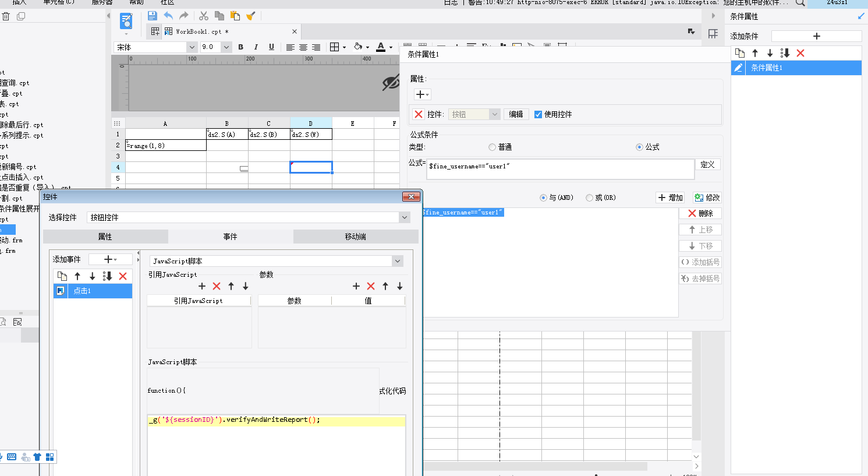
Task: Select the format painter brush icon
Action: [251, 16]
